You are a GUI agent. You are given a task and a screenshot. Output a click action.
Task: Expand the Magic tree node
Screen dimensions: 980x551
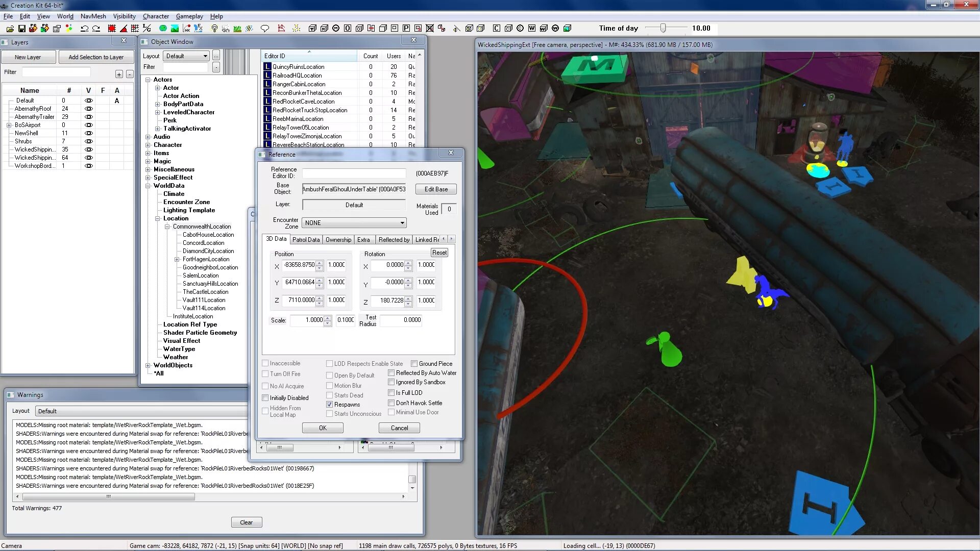(x=148, y=161)
